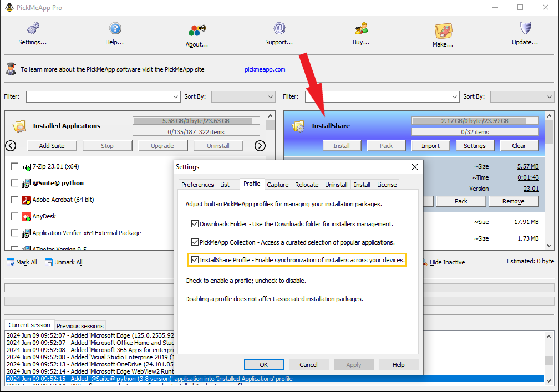Go to previous profile with left arrow circle
The width and height of the screenshot is (559, 392).
click(11, 146)
